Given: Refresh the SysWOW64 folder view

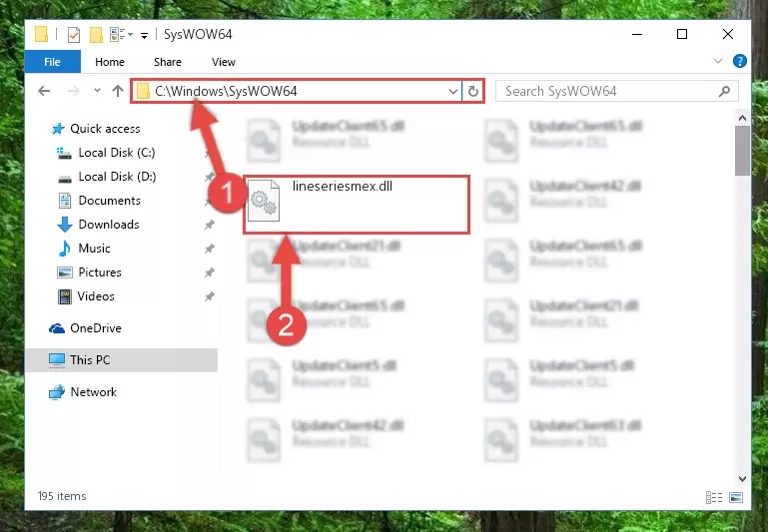Looking at the screenshot, I should coord(473,92).
